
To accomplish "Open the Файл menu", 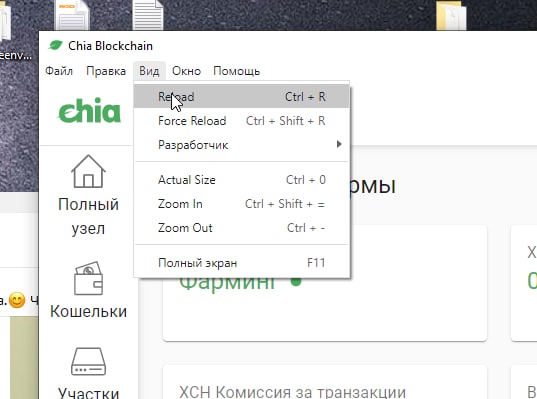I will coord(59,71).
